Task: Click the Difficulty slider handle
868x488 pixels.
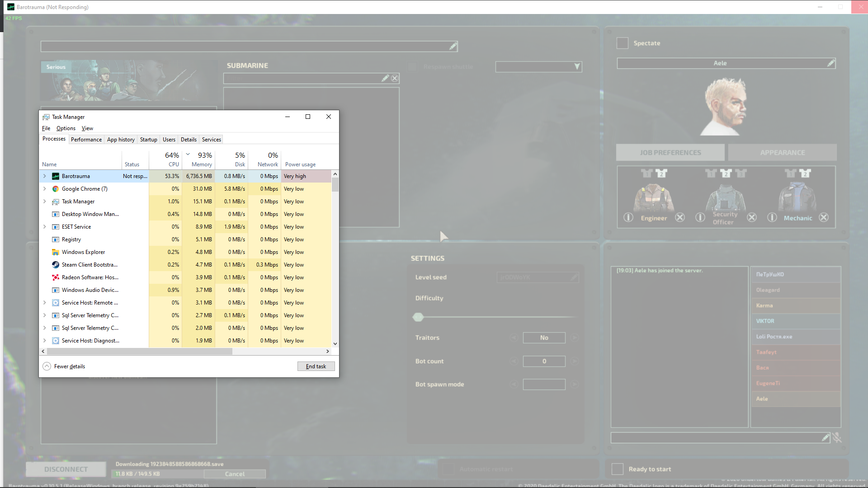Action: [418, 317]
